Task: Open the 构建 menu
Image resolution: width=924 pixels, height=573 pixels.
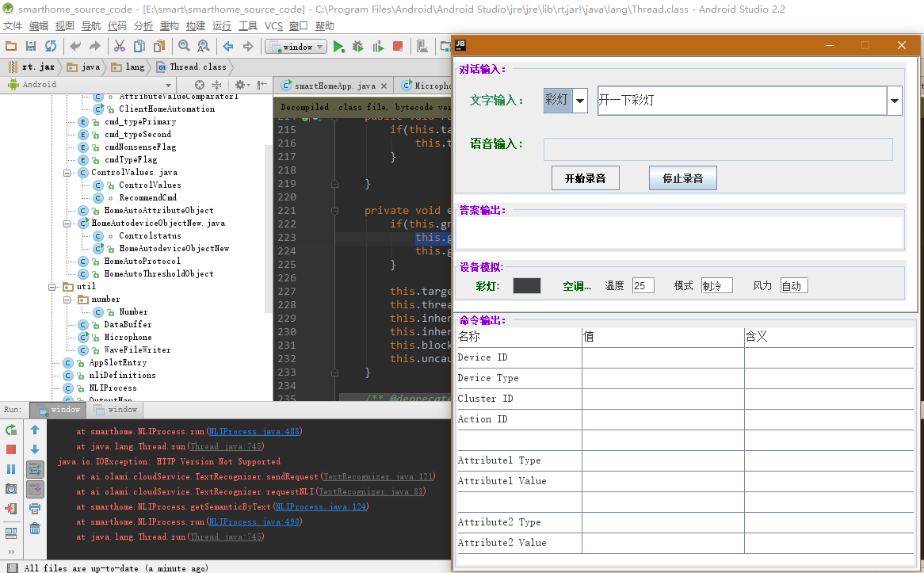Action: pos(195,26)
